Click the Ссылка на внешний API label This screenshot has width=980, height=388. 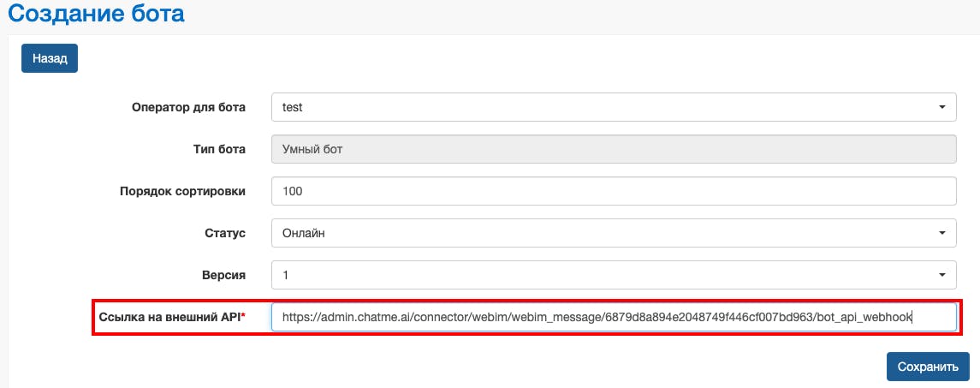coord(169,317)
